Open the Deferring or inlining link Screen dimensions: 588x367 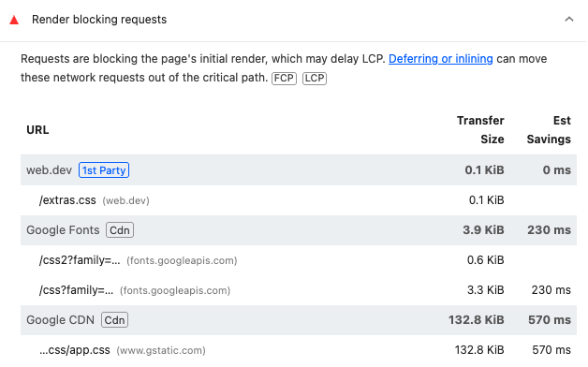(440, 59)
